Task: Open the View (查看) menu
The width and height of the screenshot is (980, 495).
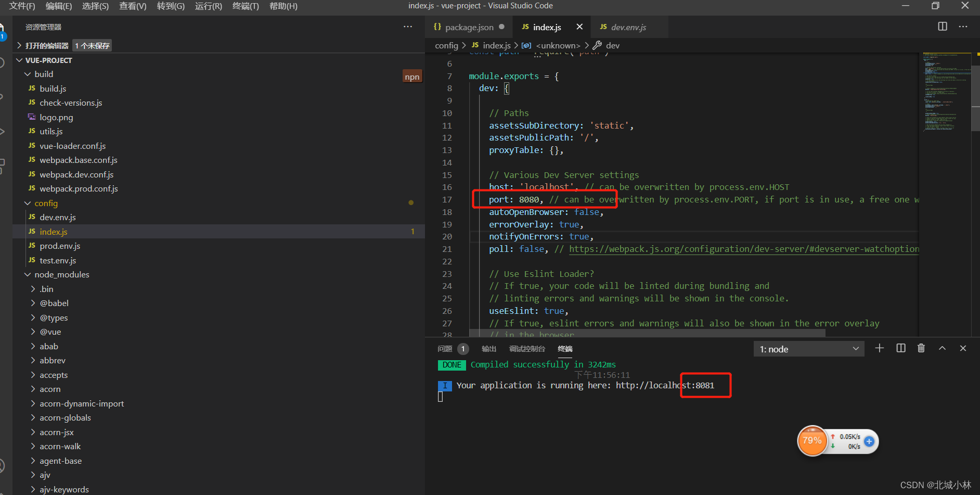Action: tap(133, 6)
